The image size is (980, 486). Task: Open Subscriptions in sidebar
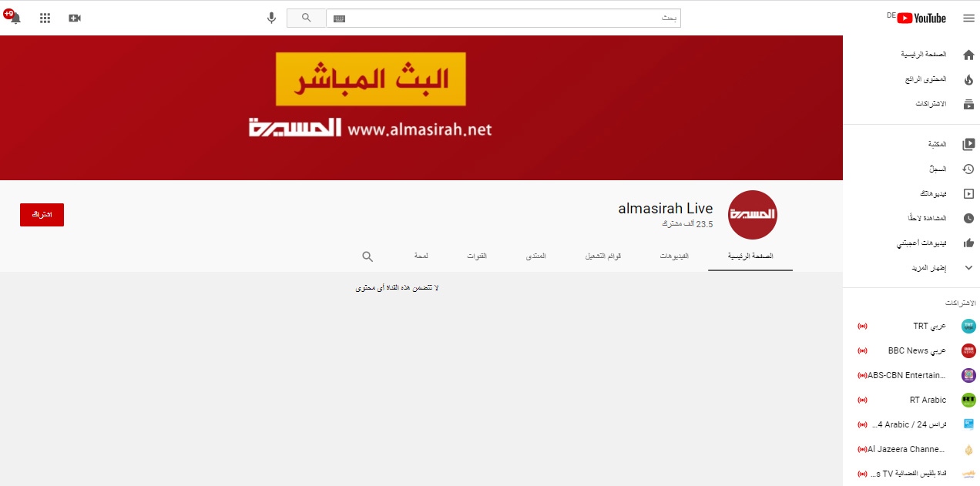pyautogui.click(x=911, y=104)
